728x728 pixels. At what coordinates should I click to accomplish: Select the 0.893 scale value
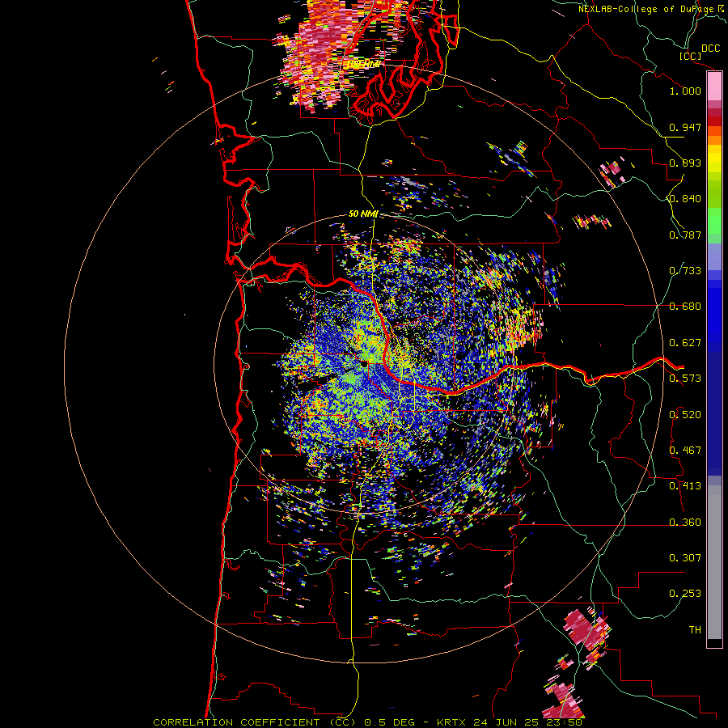[x=685, y=163]
